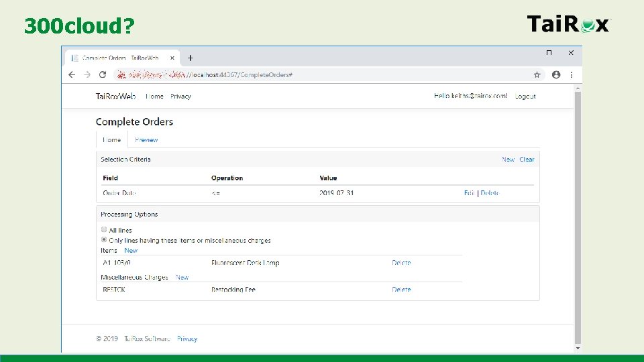The width and height of the screenshot is (644, 362).
Task: Click the Field column header
Action: click(110, 178)
